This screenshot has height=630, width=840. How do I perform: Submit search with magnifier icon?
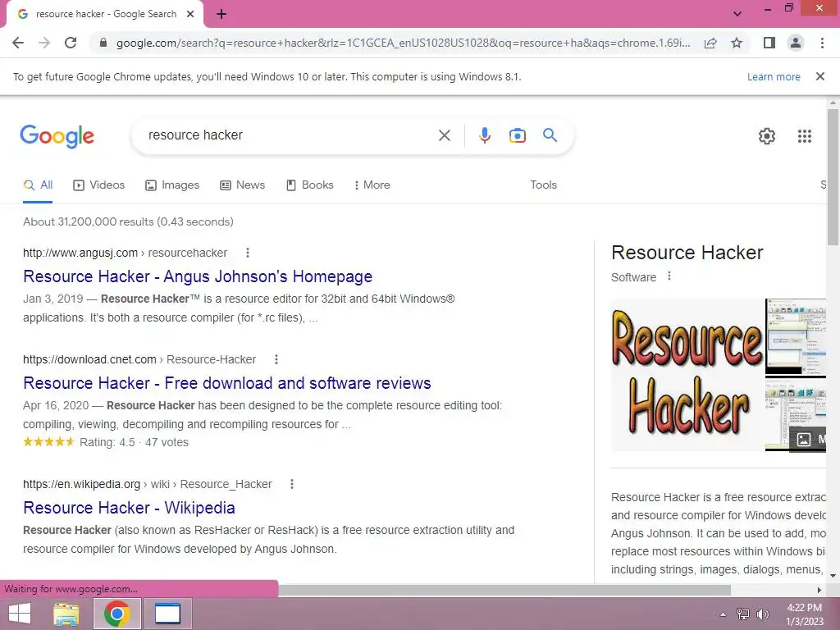point(550,135)
